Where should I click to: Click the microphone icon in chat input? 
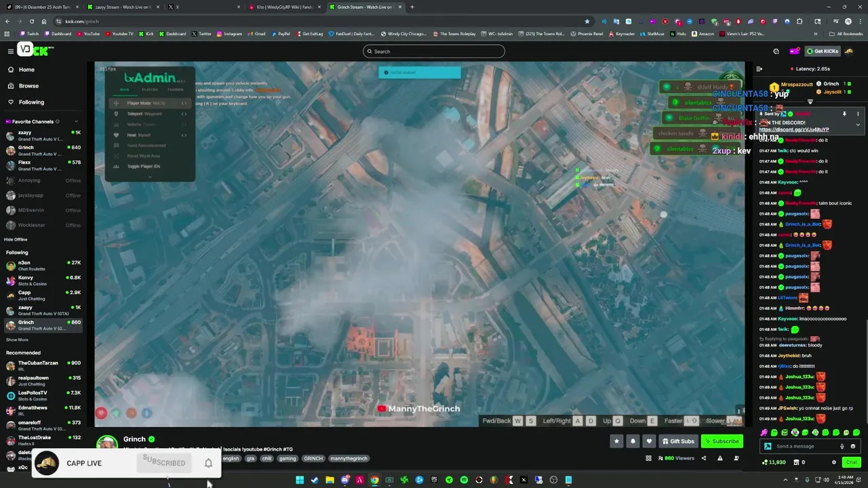842,446
